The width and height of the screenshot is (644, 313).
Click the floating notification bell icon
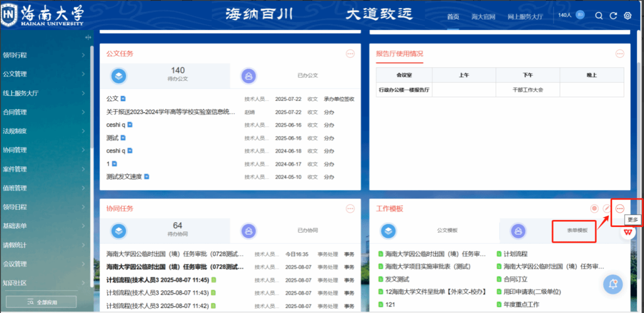pos(613,284)
